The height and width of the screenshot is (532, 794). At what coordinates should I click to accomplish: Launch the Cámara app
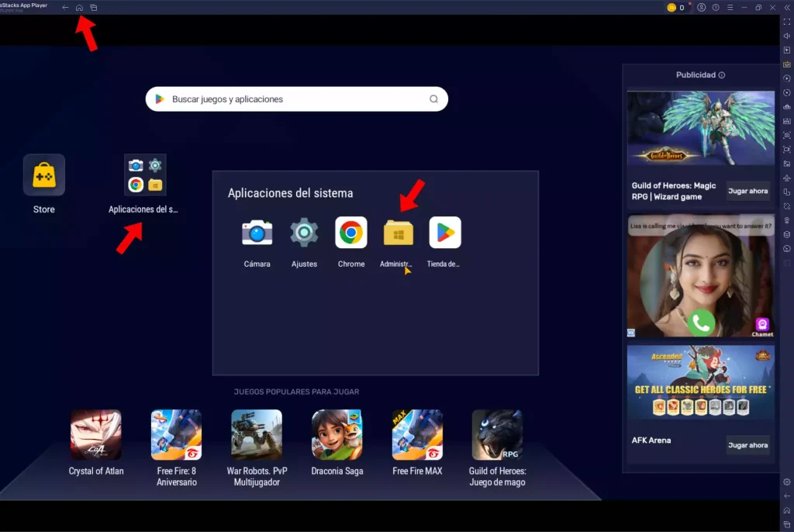[x=257, y=233]
